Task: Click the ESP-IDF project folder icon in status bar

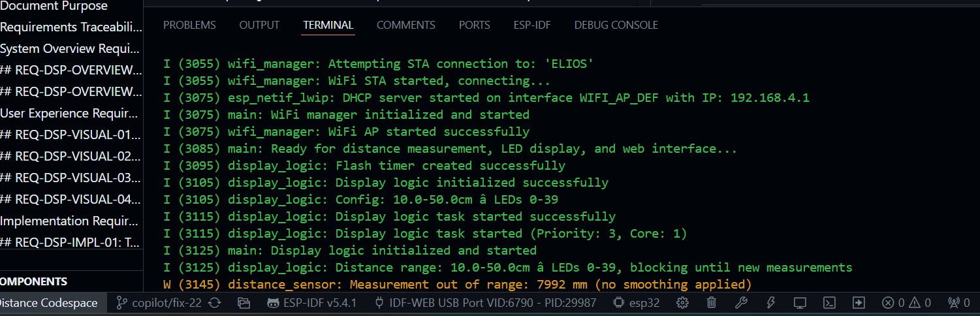Action: 244,303
